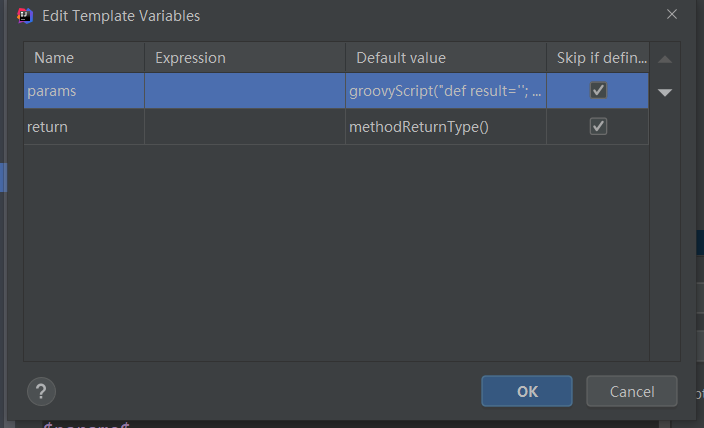The image size is (704, 428).
Task: Click the Skip if defined column header
Action: tap(598, 57)
